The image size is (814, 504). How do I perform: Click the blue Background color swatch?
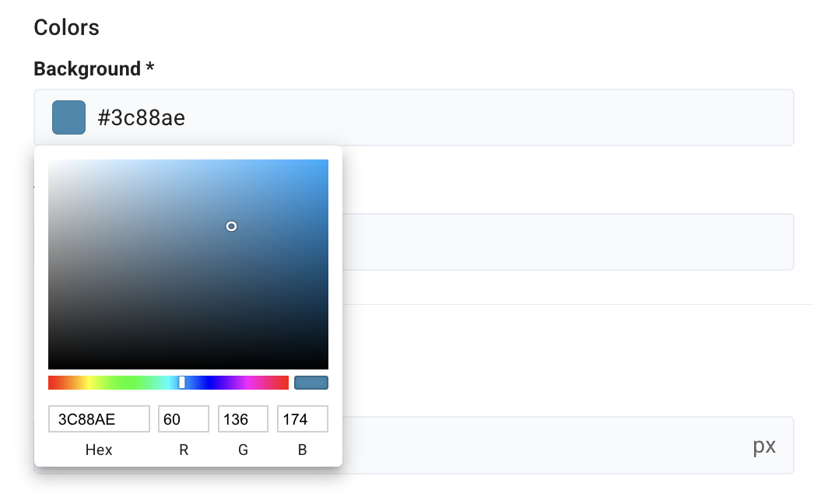click(x=68, y=117)
